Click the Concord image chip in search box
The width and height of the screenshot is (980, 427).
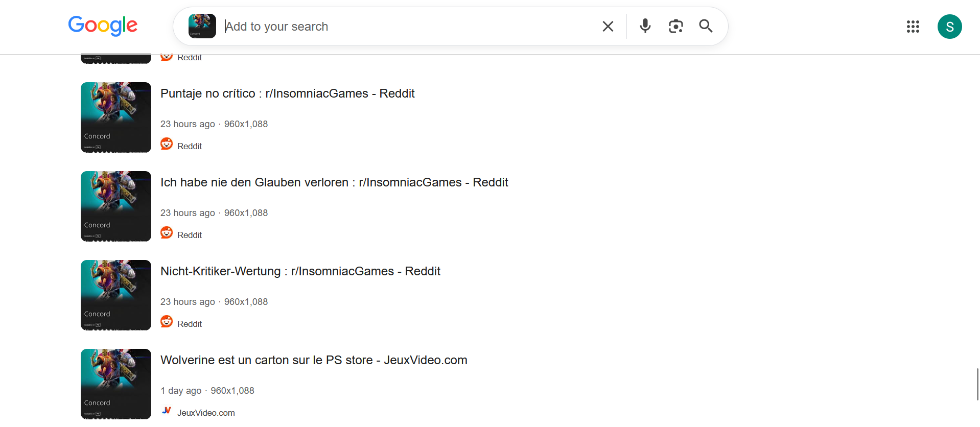(x=202, y=26)
